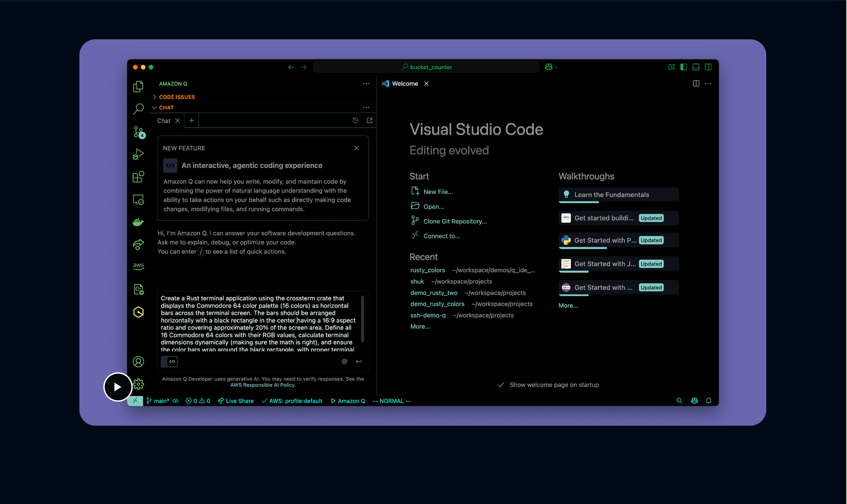Open the Amazon Q hexagon icon

[138, 312]
